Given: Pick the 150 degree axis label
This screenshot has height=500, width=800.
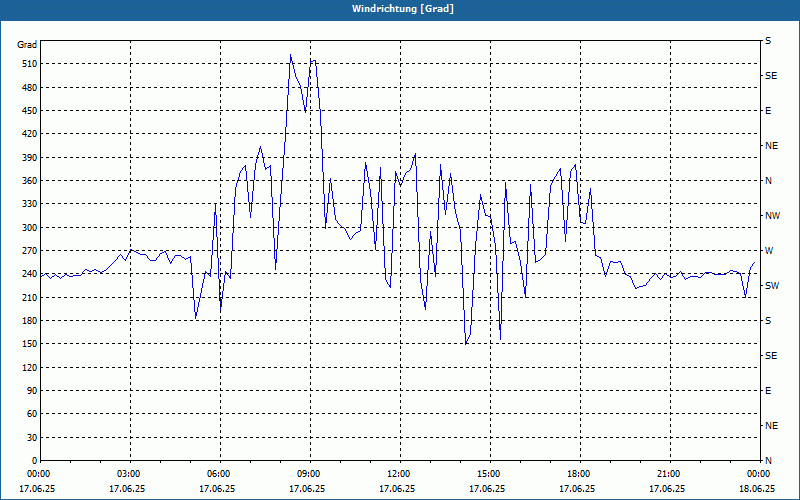Looking at the screenshot, I should (30, 344).
